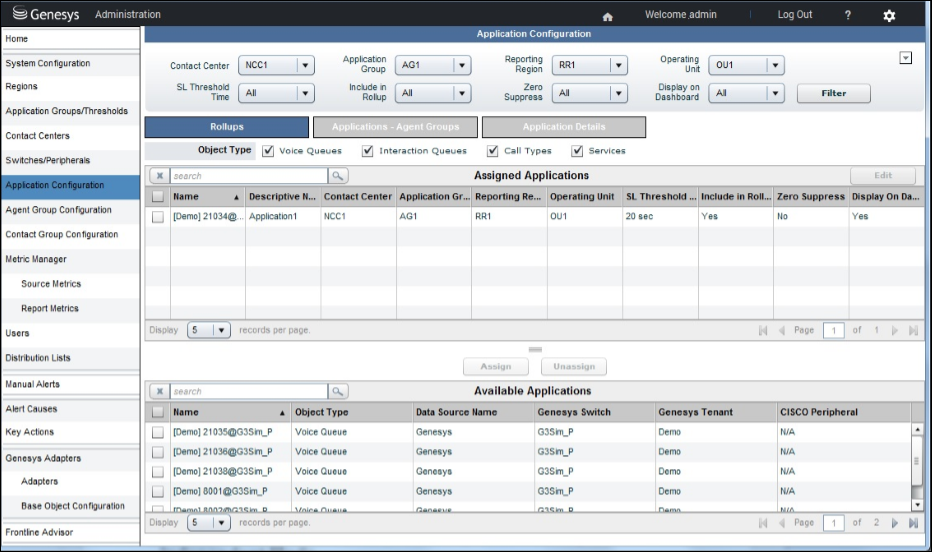Open the SL Threshold Time dropdown
The width and height of the screenshot is (932, 552).
click(x=276, y=93)
